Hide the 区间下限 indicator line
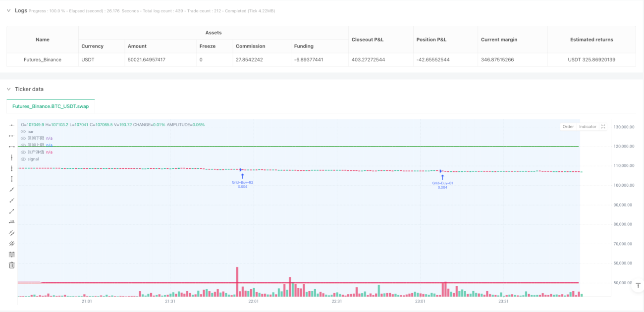 (23, 138)
